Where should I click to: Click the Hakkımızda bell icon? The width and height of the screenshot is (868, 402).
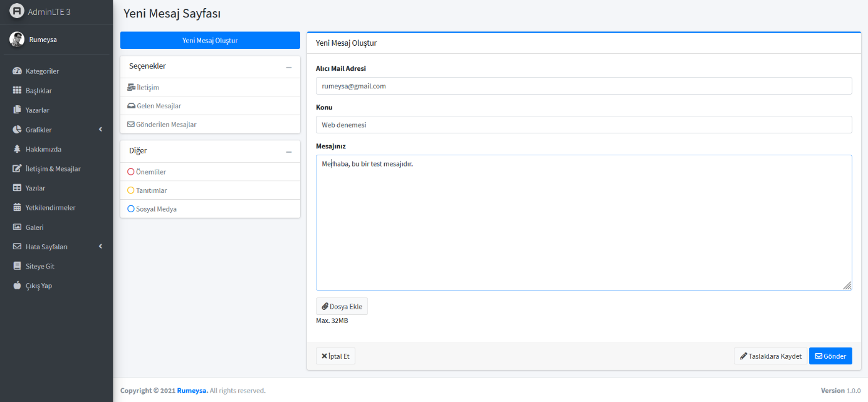[17, 149]
